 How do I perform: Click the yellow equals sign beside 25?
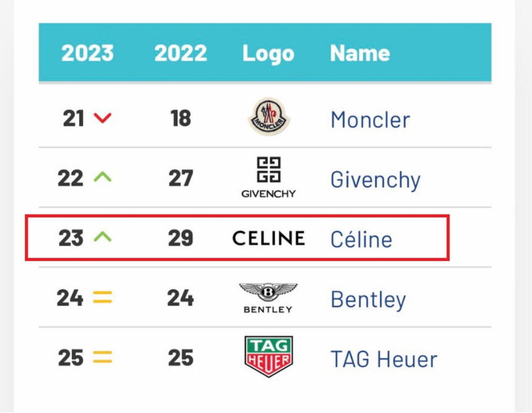point(103,357)
